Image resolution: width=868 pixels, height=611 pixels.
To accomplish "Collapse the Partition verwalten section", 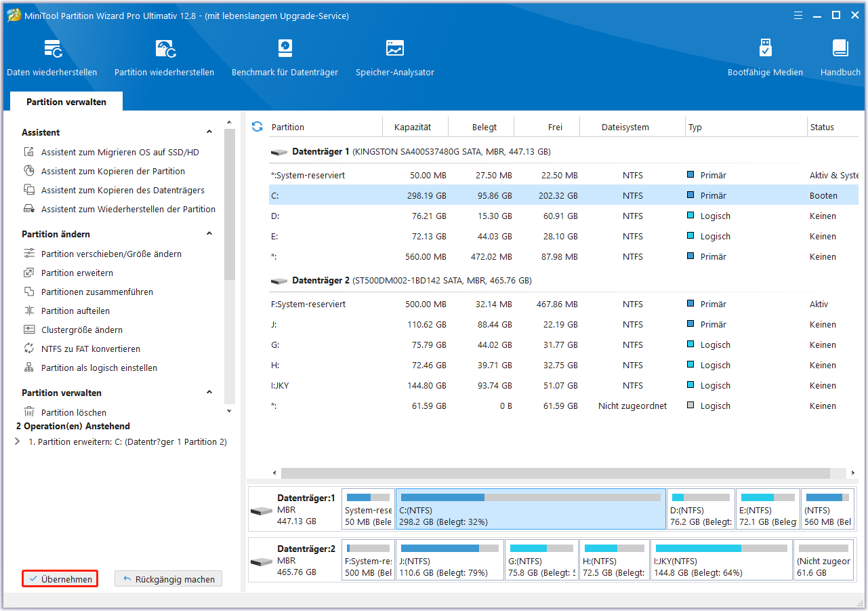I will click(209, 393).
